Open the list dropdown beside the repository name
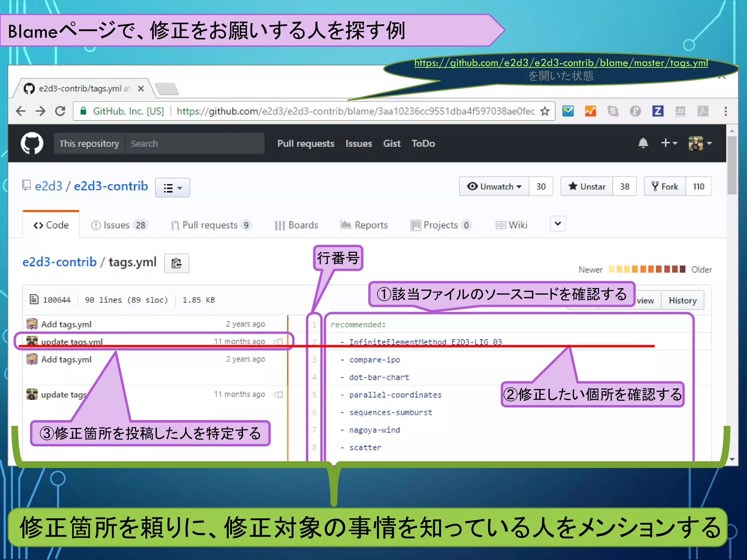The width and height of the screenshot is (747, 560). [173, 188]
